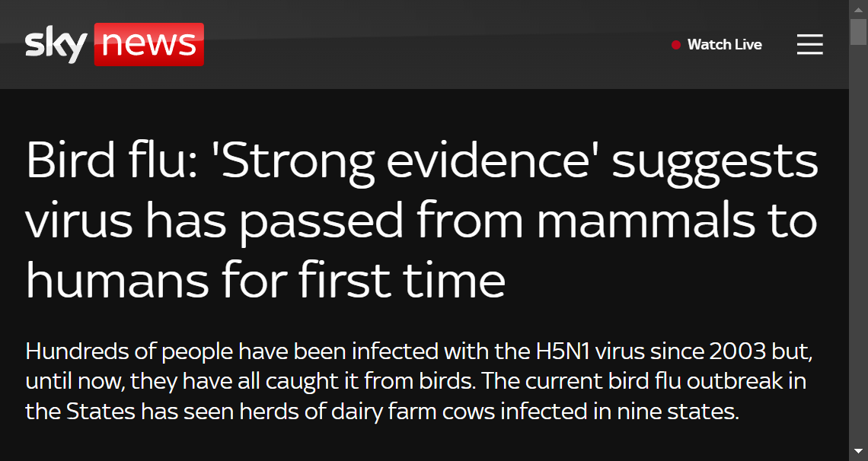The height and width of the screenshot is (461, 868).
Task: Click the vertical scrollbar thumb
Action: click(x=858, y=31)
